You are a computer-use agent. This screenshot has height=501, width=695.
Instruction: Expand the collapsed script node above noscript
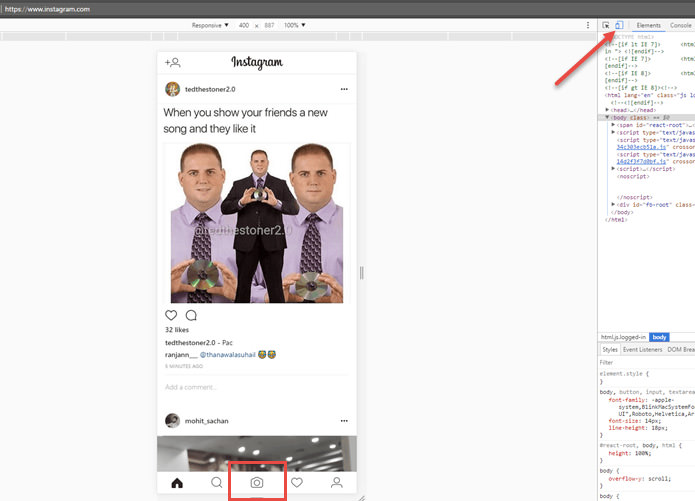(x=613, y=169)
